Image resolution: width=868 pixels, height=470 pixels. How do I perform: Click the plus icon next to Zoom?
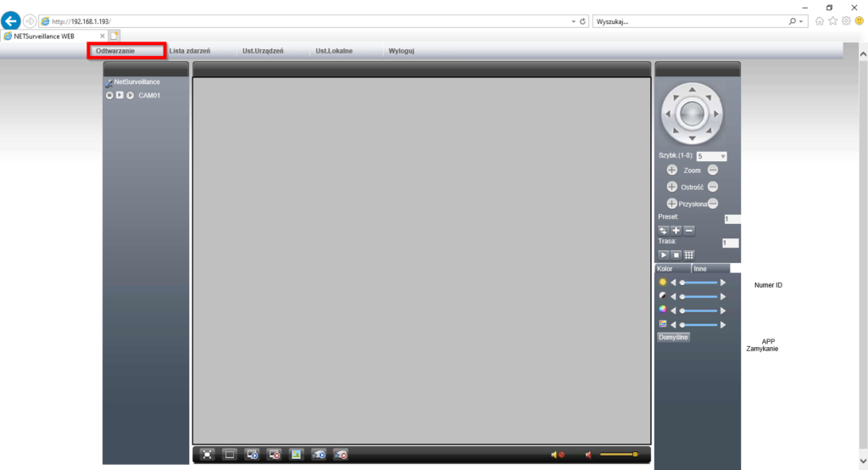coord(672,171)
